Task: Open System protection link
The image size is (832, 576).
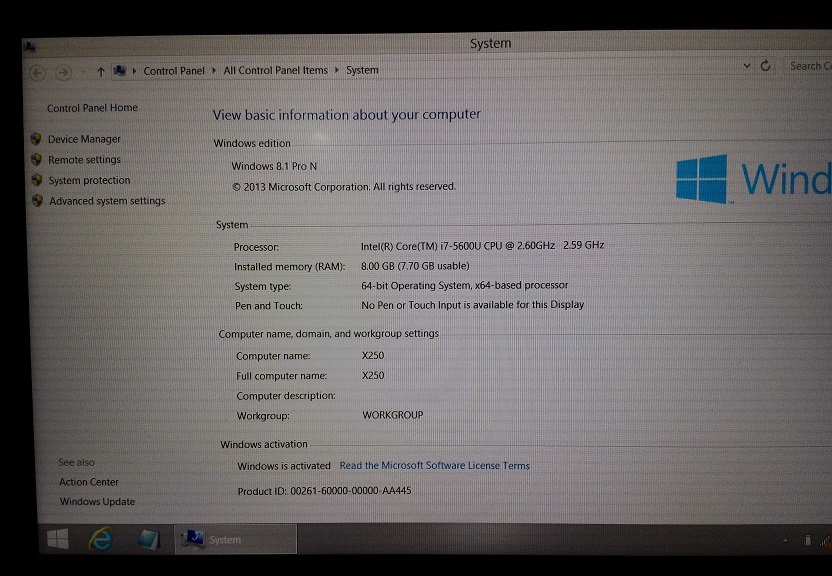Action: pos(89,180)
